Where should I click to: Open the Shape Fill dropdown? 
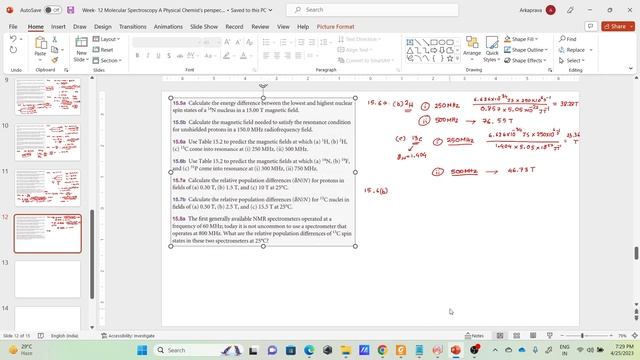[521, 39]
